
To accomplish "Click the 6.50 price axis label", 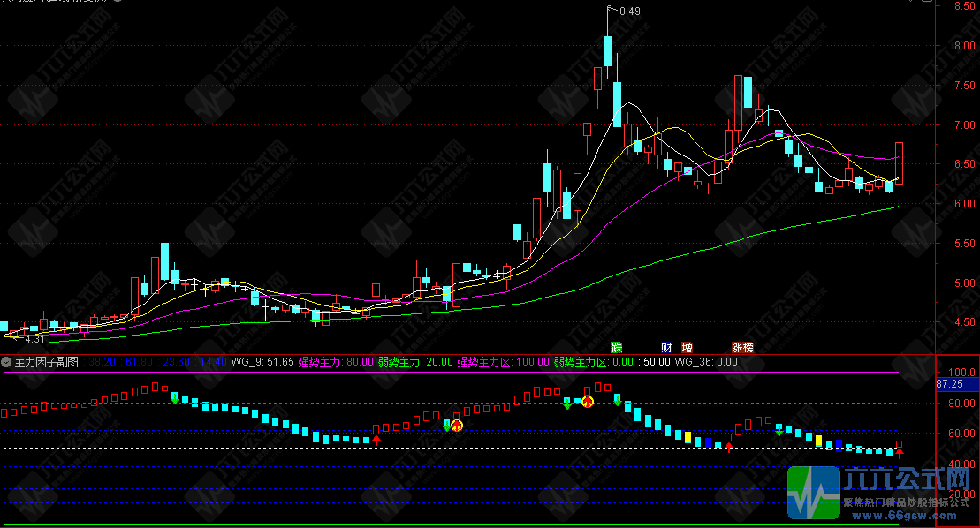I will click(964, 164).
